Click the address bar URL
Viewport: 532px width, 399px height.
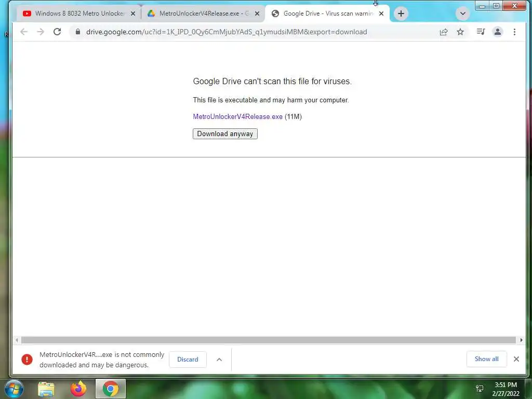tap(227, 32)
